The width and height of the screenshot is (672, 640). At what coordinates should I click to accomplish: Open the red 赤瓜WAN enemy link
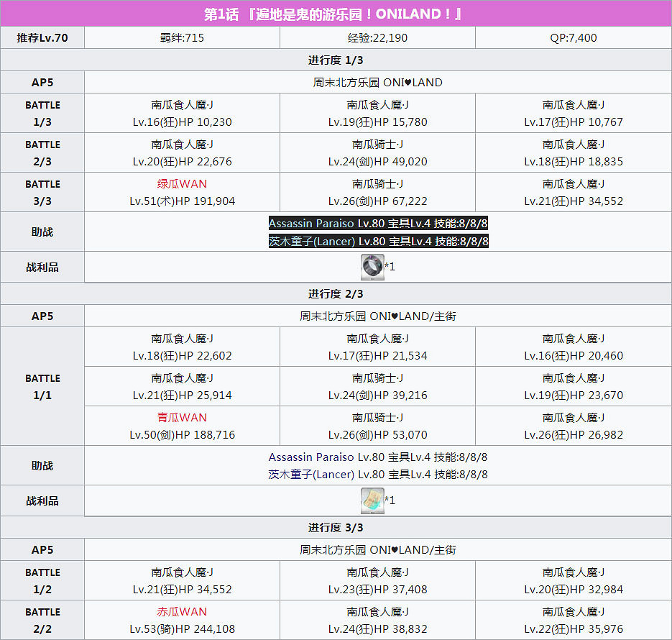(x=182, y=612)
